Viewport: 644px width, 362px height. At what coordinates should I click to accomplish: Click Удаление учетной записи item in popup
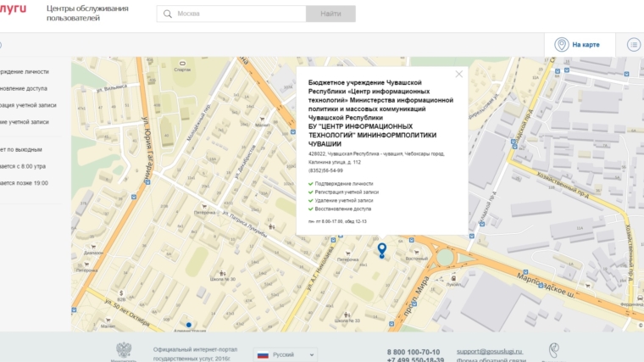pyautogui.click(x=344, y=201)
